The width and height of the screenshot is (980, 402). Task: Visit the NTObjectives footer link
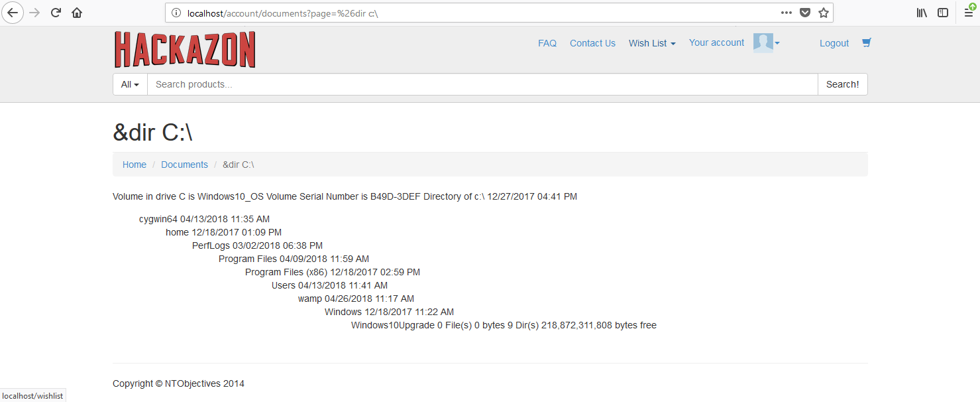(x=193, y=383)
